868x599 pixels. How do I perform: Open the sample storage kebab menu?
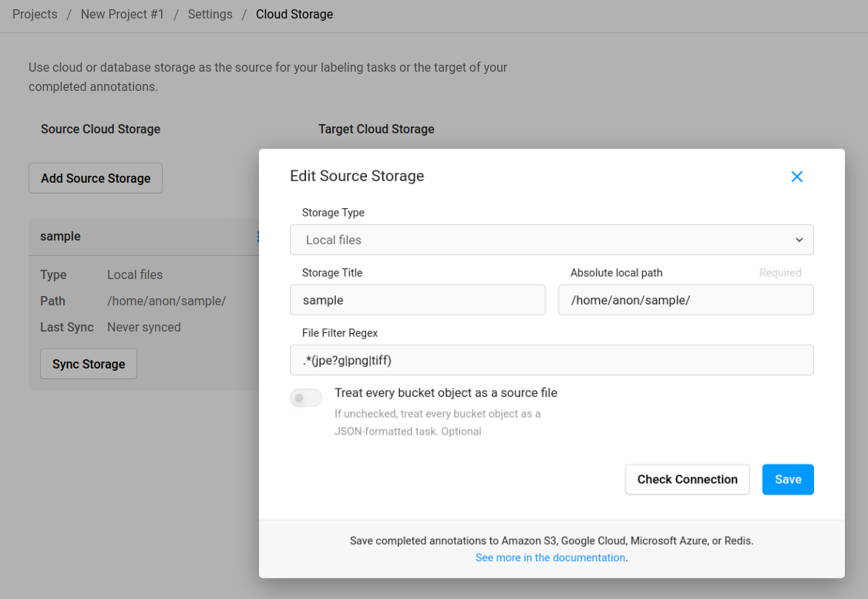(257, 236)
